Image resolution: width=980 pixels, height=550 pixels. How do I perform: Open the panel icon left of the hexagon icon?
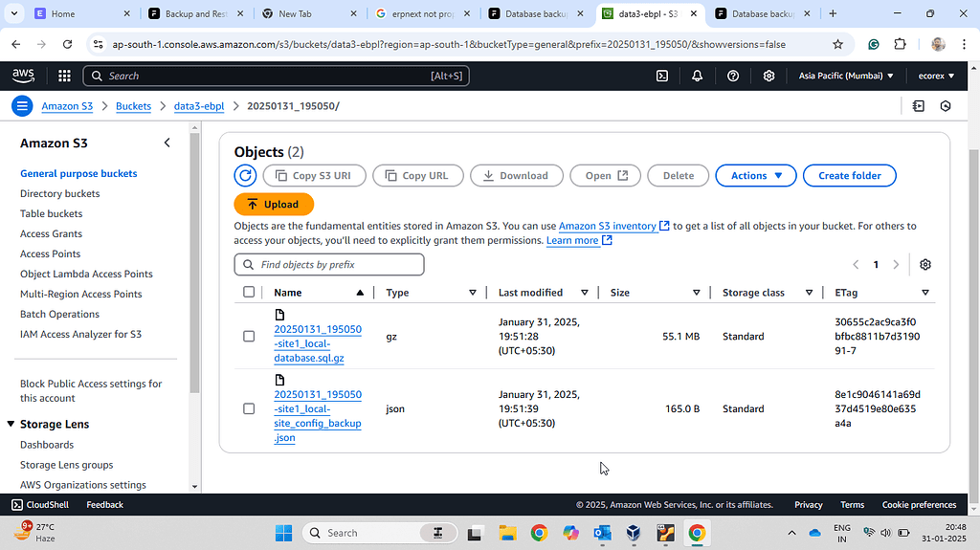tap(918, 106)
